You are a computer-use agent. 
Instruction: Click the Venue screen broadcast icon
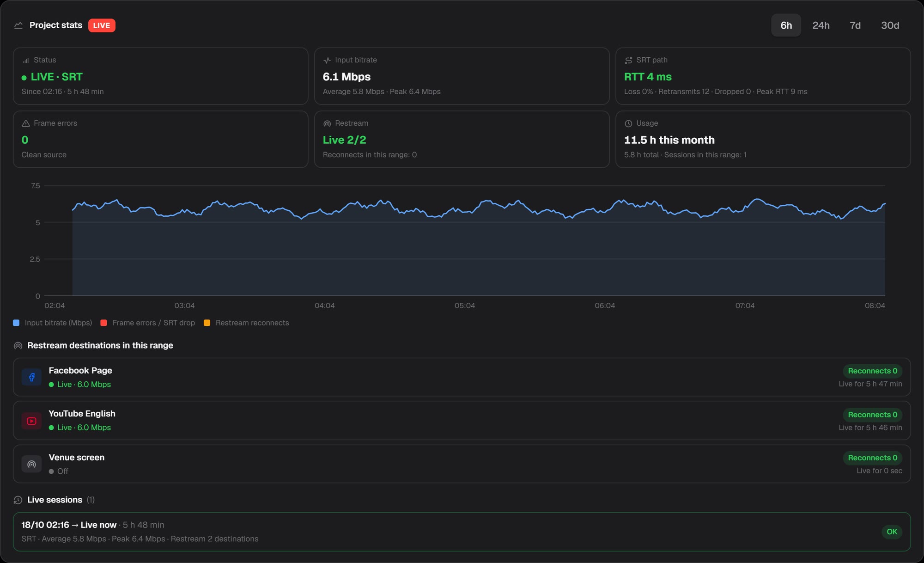coord(31,464)
